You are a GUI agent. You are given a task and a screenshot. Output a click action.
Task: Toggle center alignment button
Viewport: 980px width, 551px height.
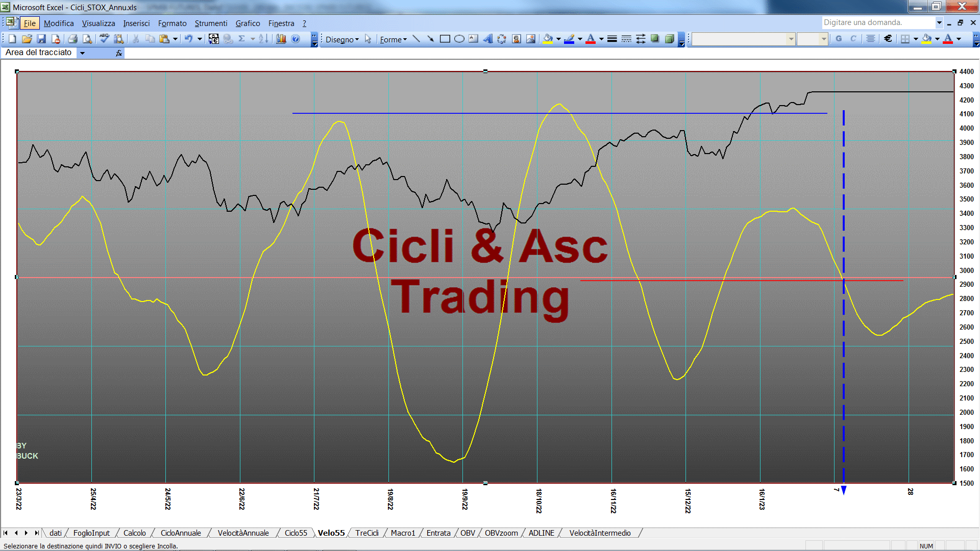pos(871,39)
